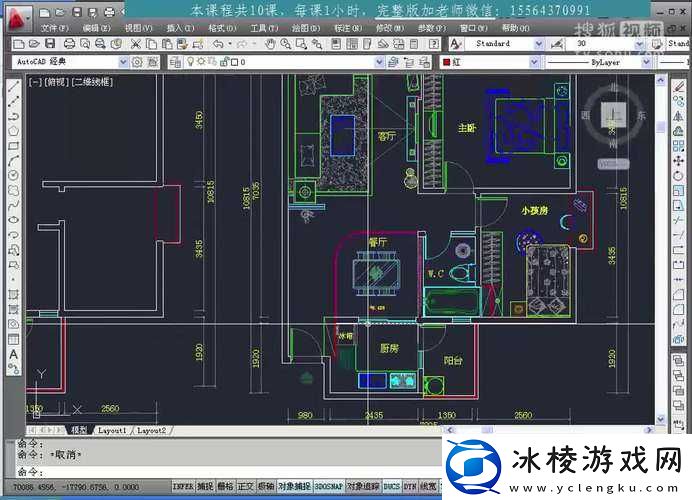Click the Make Object's Layer Current icon

tap(394, 62)
